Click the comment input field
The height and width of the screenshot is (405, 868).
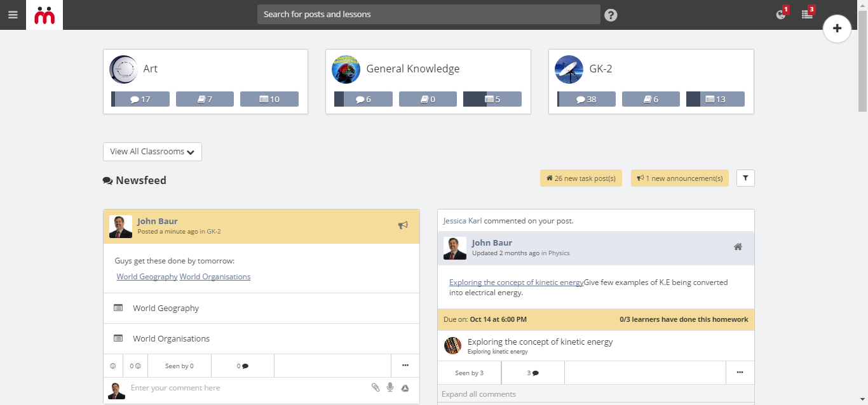(x=248, y=388)
